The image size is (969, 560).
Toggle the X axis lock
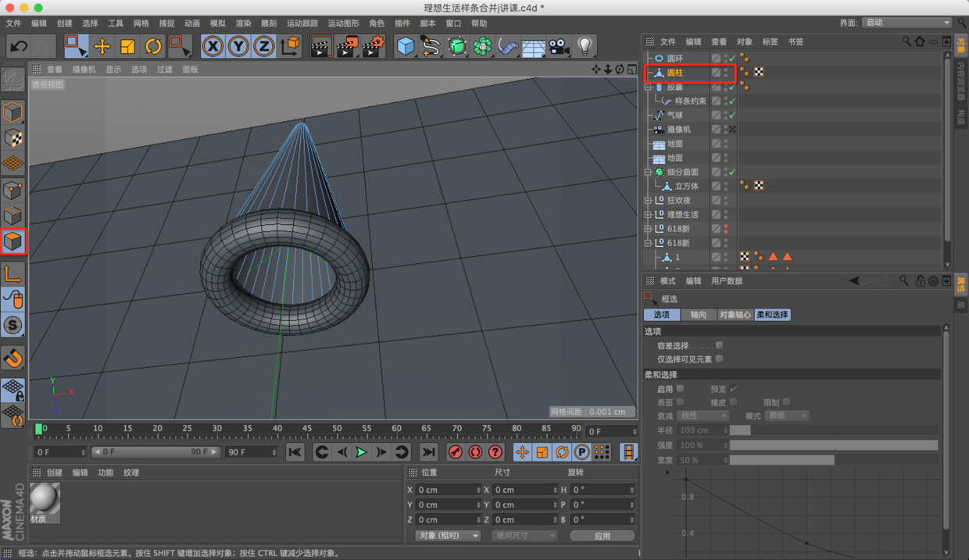tap(213, 47)
